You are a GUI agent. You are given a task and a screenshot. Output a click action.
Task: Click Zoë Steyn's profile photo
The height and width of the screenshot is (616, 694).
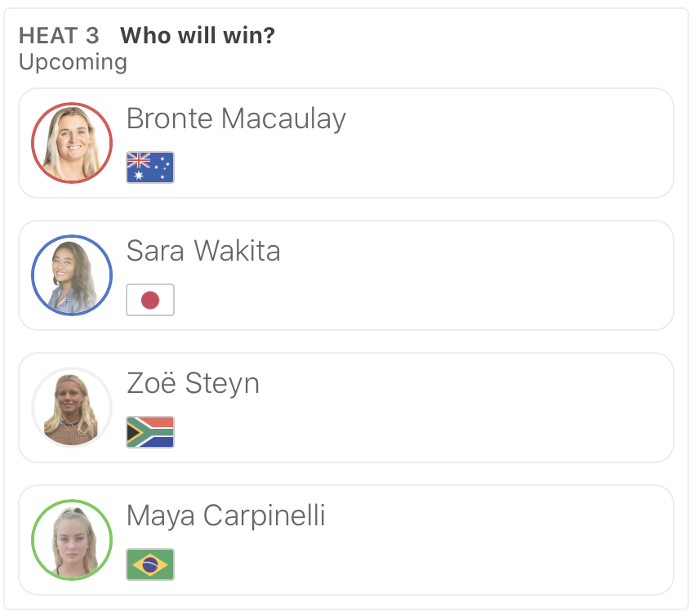72,408
